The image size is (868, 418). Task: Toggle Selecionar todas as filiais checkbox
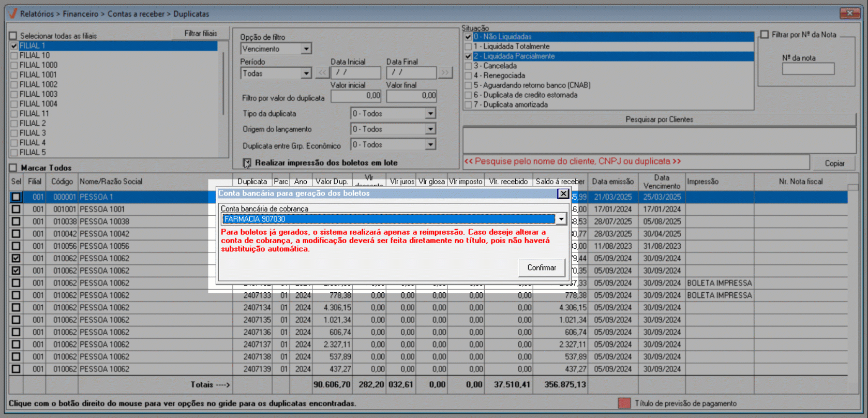point(13,36)
